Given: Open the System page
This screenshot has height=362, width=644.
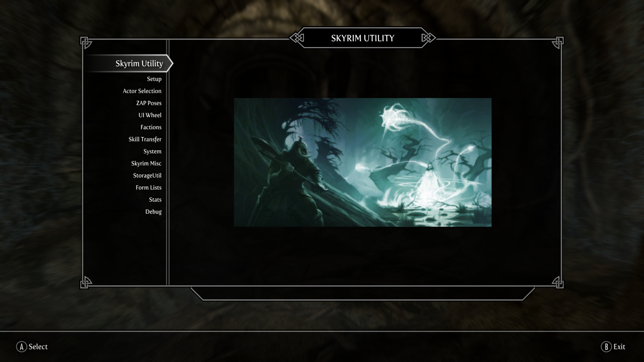Looking at the screenshot, I should coord(152,152).
